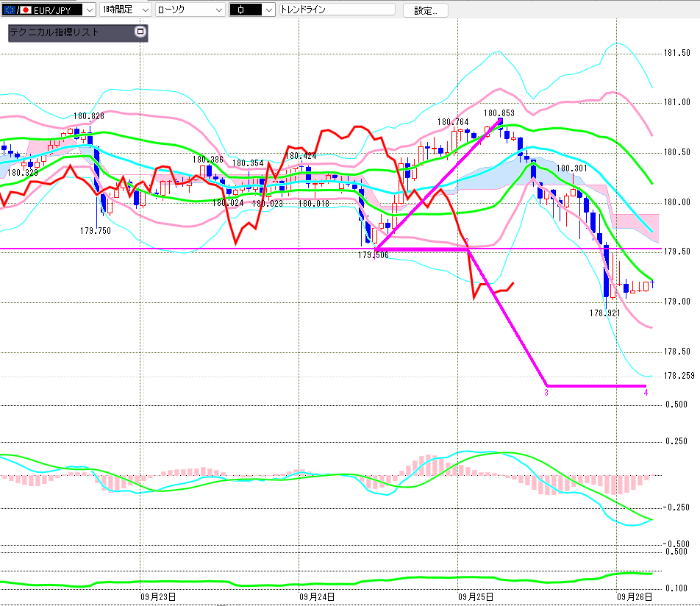Click the 180.386 price label

point(208,160)
